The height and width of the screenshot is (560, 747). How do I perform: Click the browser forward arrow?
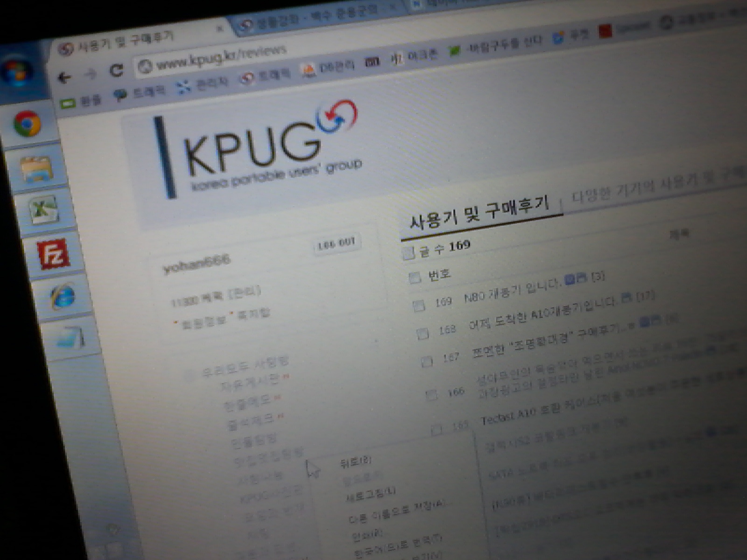pyautogui.click(x=91, y=73)
